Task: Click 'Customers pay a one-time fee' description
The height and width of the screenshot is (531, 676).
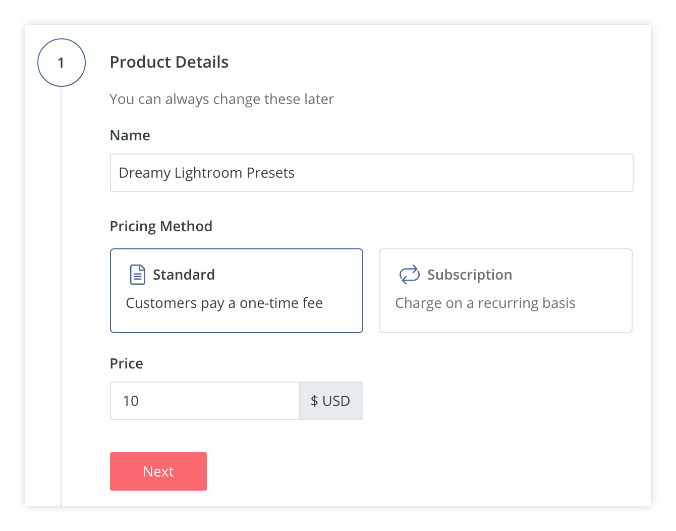Action: [x=224, y=303]
